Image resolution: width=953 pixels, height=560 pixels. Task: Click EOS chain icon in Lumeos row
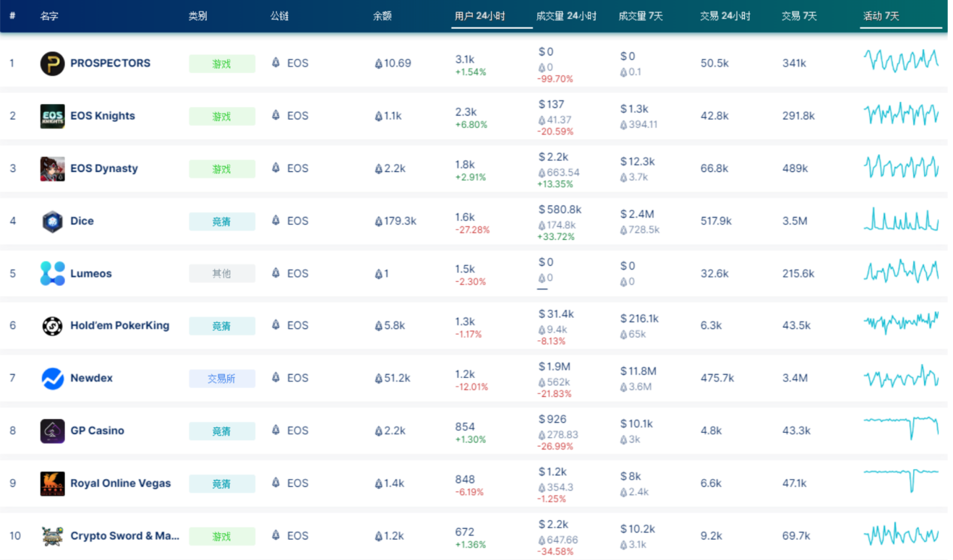tap(275, 273)
